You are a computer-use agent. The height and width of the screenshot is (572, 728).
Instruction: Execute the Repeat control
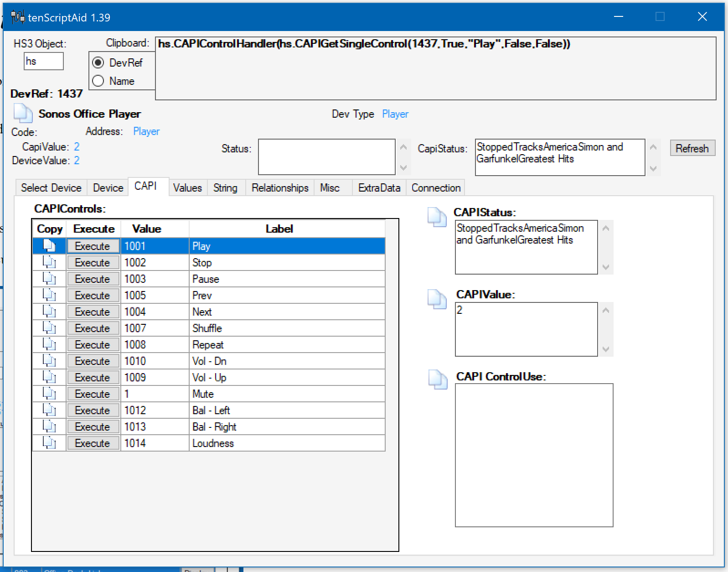[93, 345]
